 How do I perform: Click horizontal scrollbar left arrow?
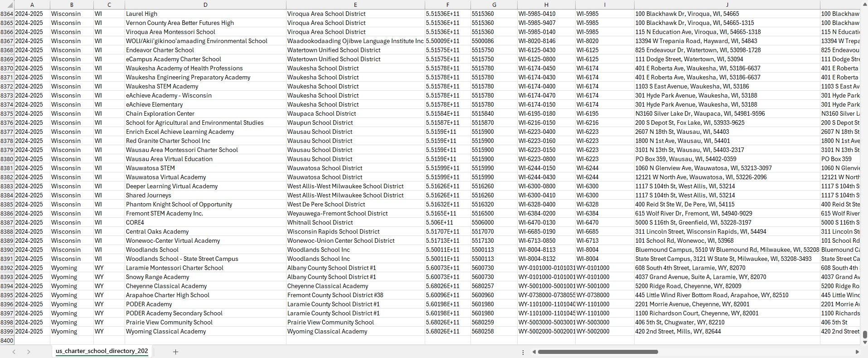534,352
